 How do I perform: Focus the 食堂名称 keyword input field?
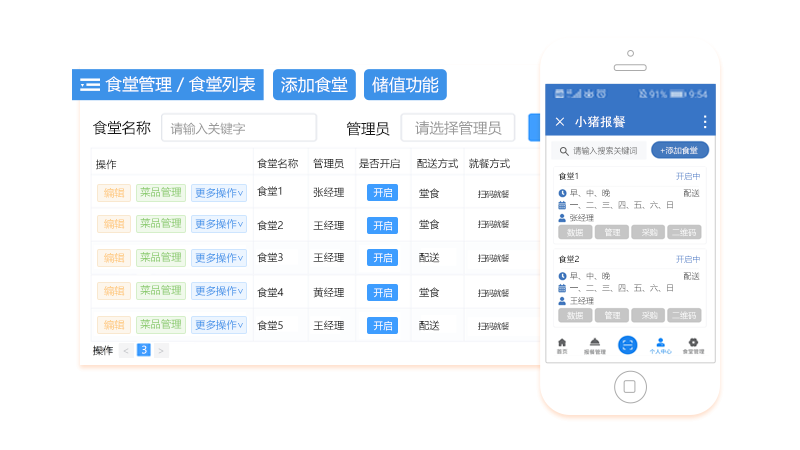(x=239, y=128)
